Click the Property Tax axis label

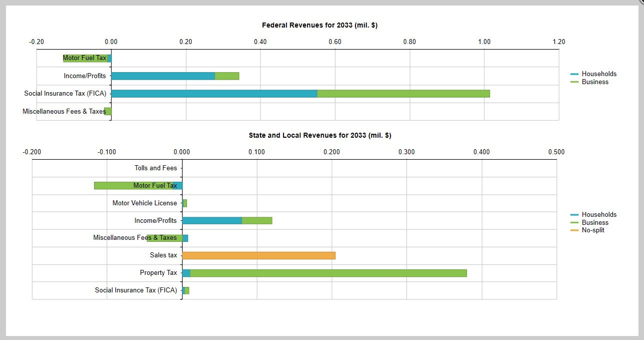click(158, 273)
